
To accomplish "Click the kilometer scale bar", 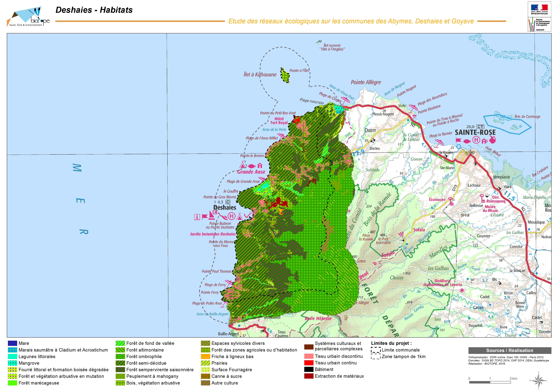I will (x=490, y=382).
